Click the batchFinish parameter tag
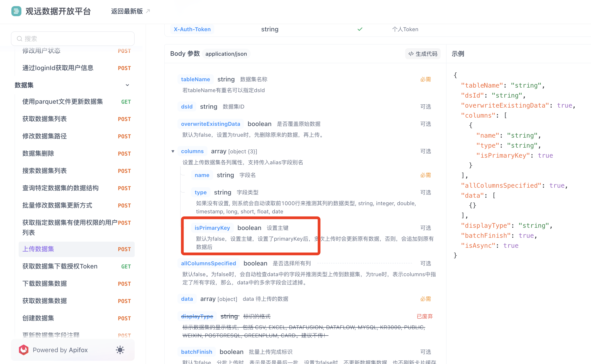This screenshot has width=591, height=364. point(197,352)
